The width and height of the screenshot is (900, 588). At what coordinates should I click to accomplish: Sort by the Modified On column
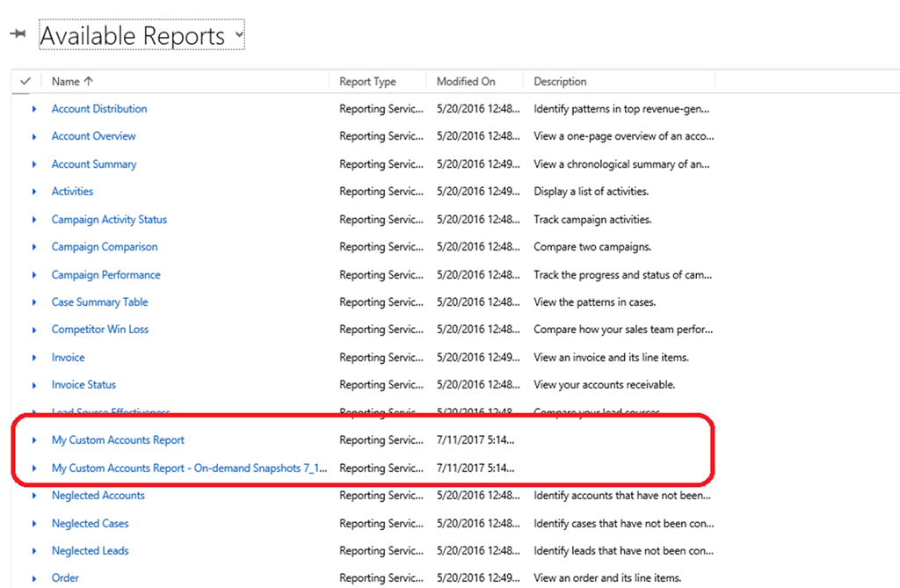(x=466, y=82)
